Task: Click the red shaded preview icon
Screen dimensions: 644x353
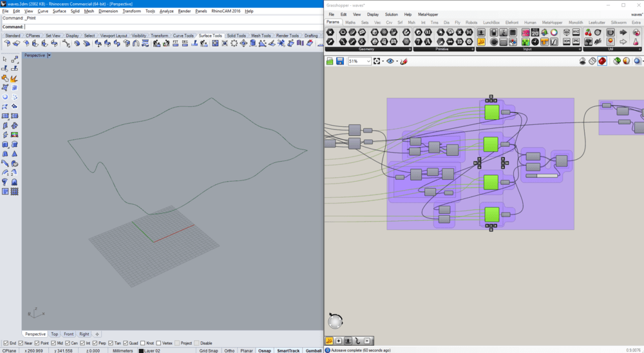Action: click(x=602, y=61)
